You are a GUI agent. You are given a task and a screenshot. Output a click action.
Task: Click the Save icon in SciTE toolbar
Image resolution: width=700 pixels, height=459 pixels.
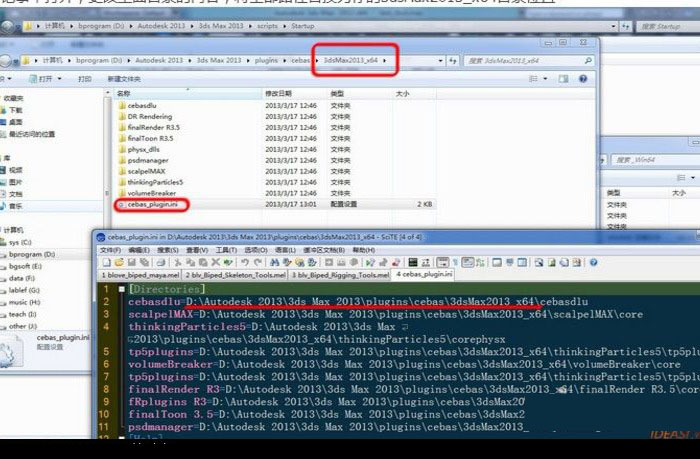click(132, 263)
